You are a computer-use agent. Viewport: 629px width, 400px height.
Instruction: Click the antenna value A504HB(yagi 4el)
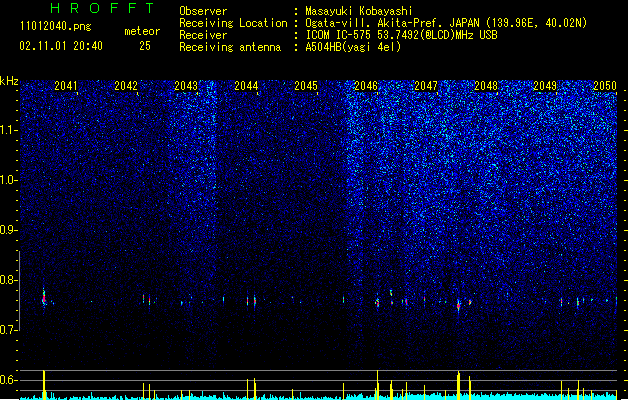[x=353, y=47]
